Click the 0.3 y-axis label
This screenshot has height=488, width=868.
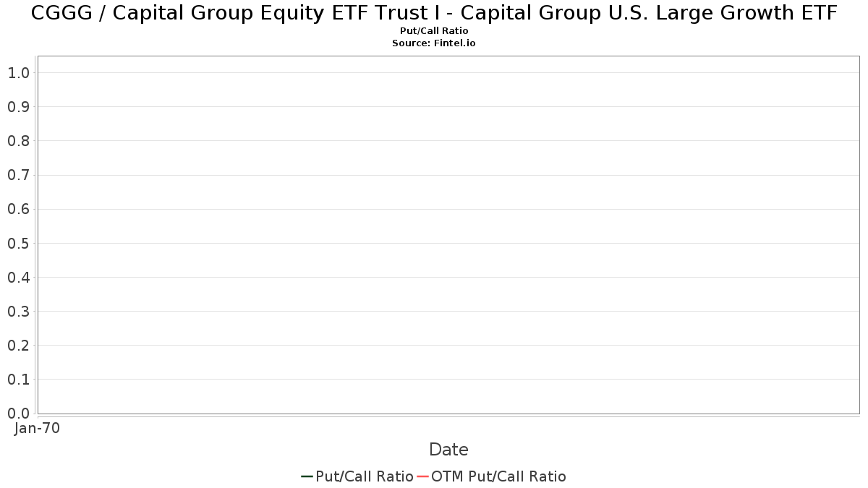(18, 311)
